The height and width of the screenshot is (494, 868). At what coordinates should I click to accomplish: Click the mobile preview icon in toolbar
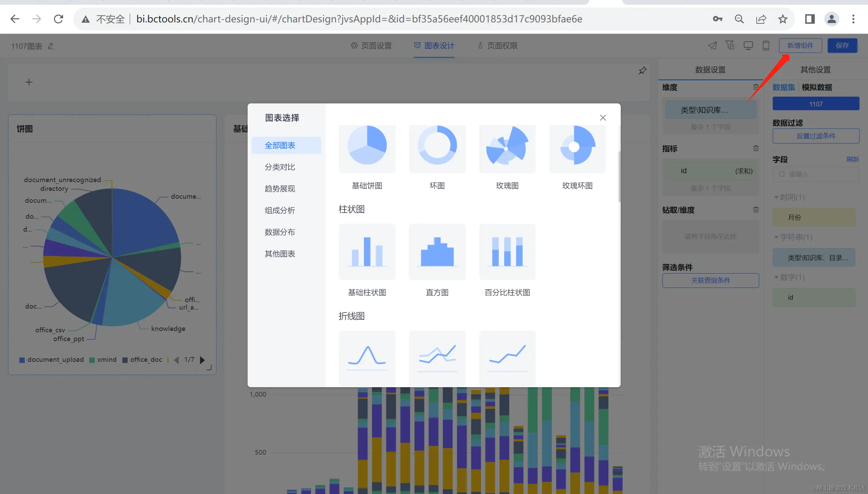click(766, 45)
